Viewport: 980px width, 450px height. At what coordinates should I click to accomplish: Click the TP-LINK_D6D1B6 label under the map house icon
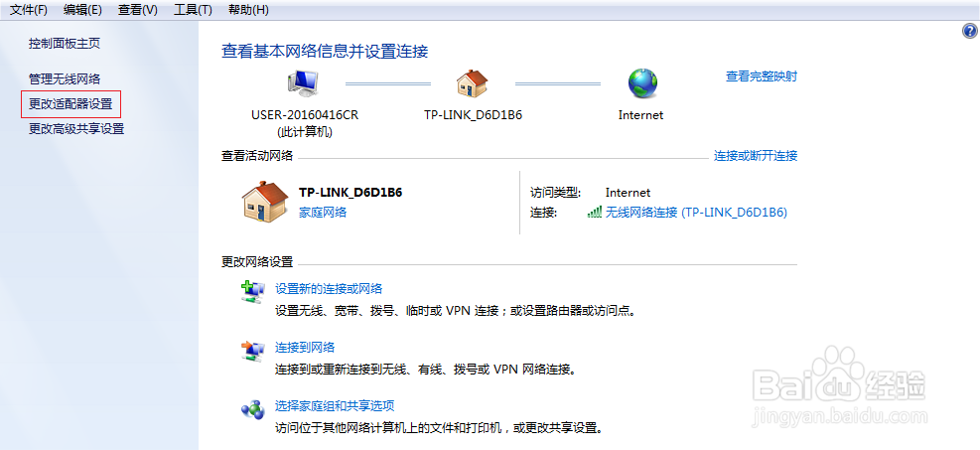(x=474, y=115)
